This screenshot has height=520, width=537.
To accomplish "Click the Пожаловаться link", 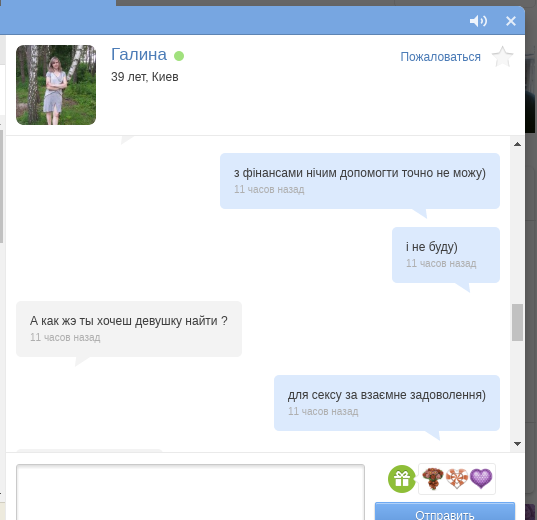I will (440, 57).
